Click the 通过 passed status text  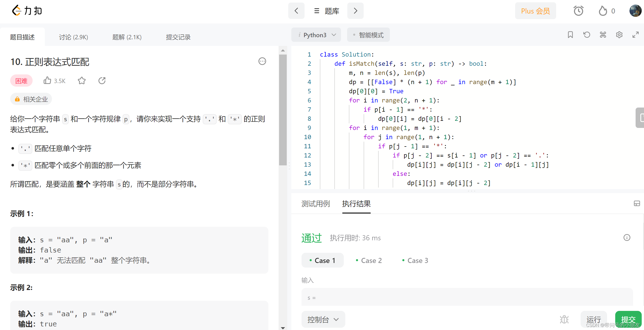(311, 238)
